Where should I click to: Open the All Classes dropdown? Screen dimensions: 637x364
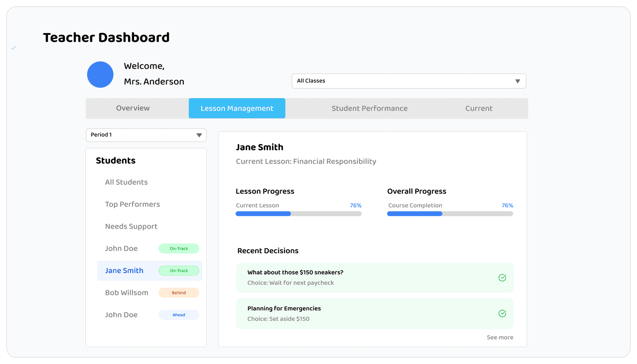409,81
